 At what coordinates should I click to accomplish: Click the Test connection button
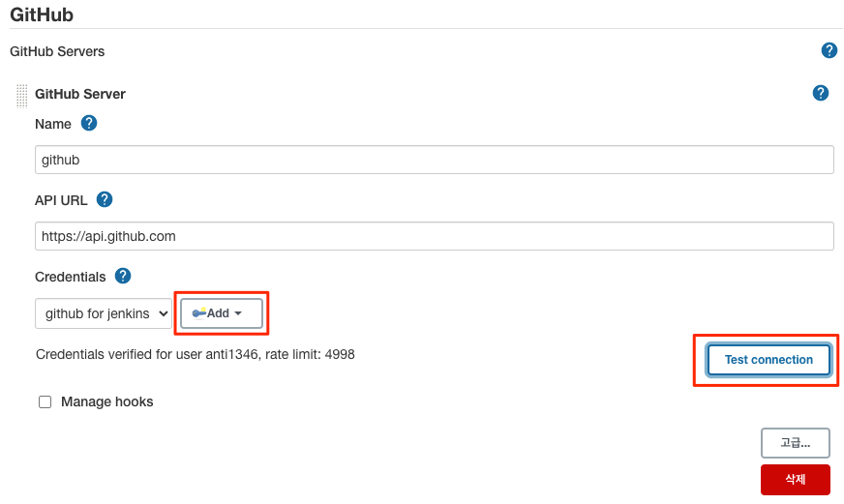pos(769,360)
